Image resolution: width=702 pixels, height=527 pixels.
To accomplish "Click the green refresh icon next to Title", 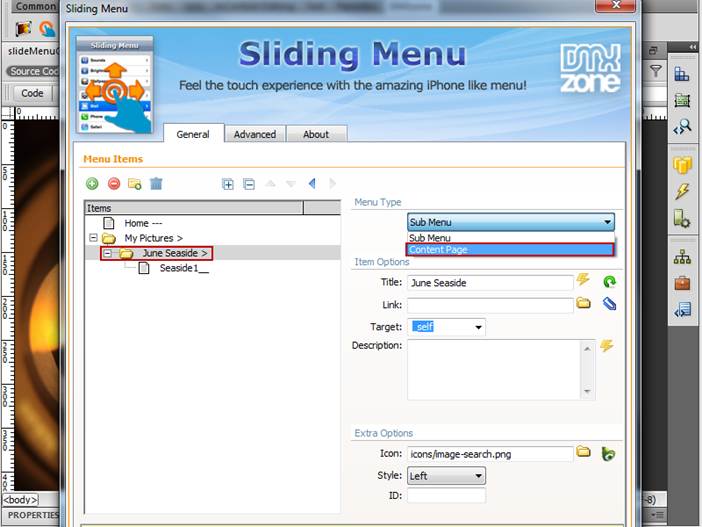I will click(x=609, y=282).
